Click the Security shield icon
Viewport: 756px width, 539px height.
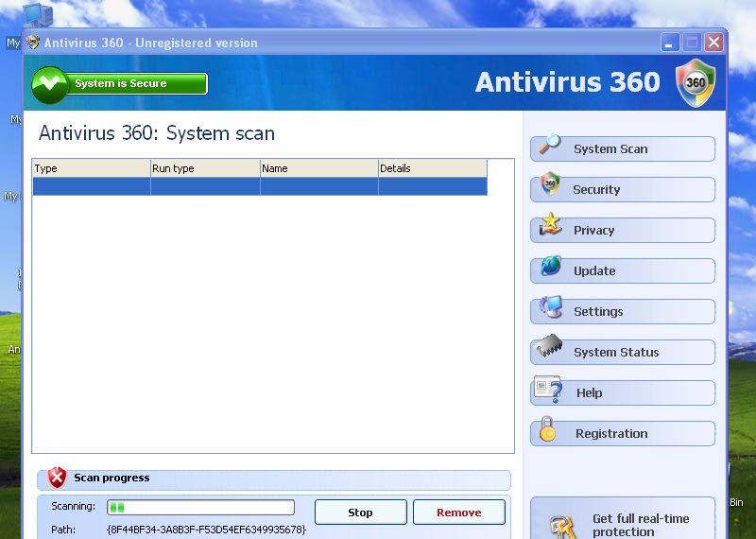point(550,186)
